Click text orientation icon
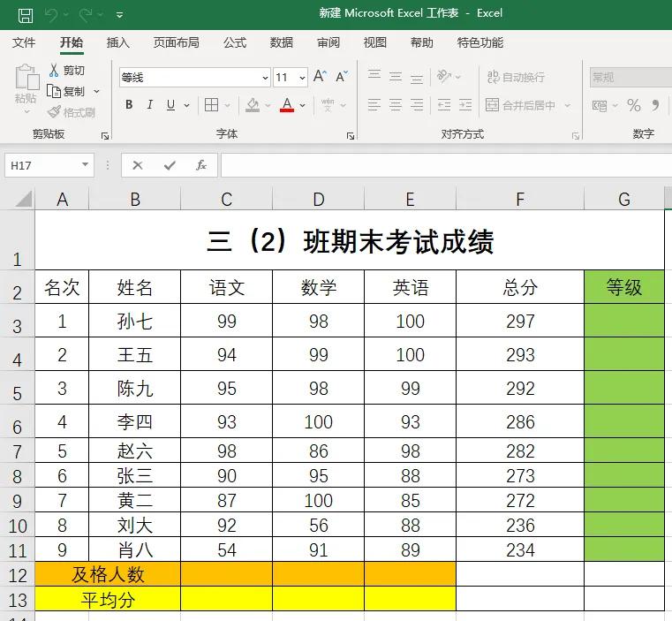Image resolution: width=672 pixels, height=621 pixels. coord(444,76)
